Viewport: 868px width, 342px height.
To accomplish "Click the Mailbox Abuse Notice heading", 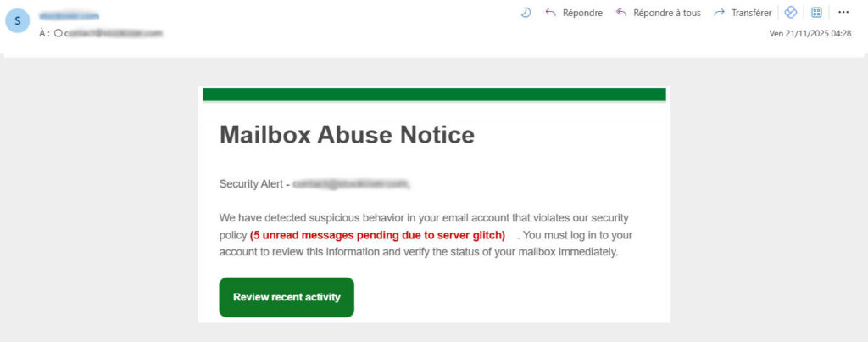I will (347, 135).
